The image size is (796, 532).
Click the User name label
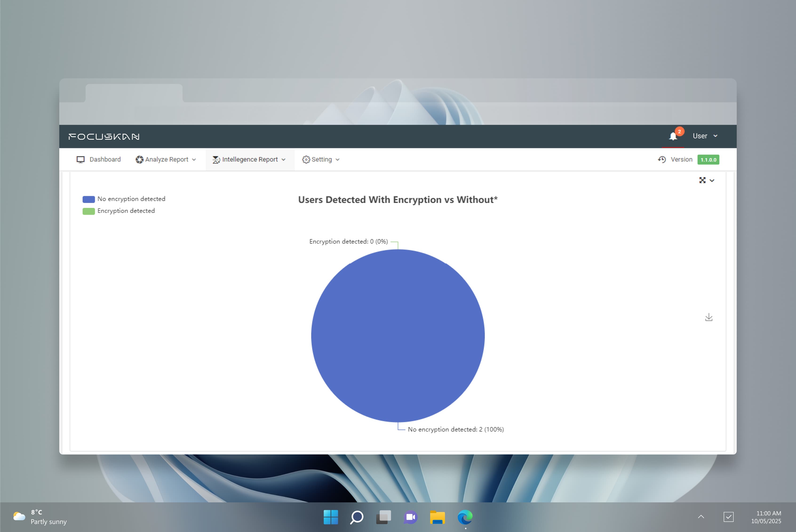click(700, 136)
